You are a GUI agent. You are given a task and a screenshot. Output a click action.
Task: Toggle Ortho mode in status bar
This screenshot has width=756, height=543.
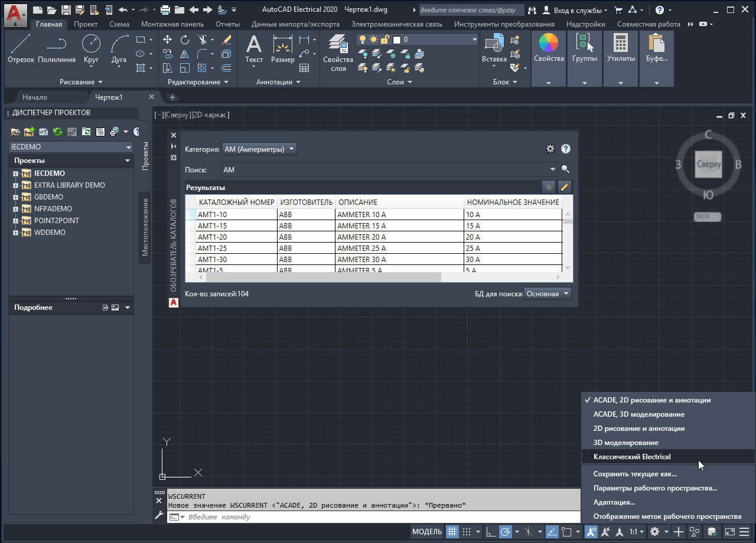[491, 532]
